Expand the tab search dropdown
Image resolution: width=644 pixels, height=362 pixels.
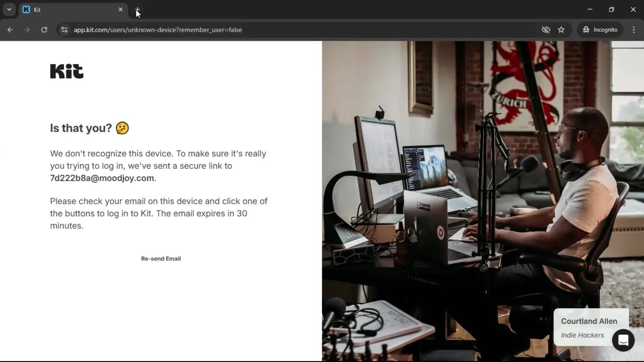click(x=9, y=10)
